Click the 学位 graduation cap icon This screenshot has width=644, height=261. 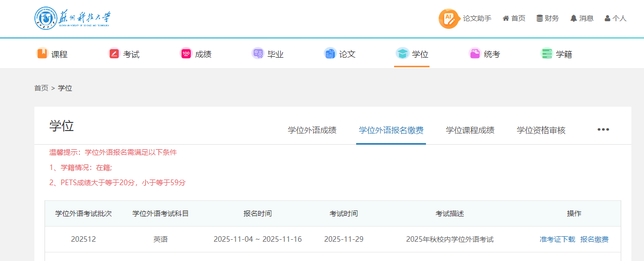coord(402,54)
